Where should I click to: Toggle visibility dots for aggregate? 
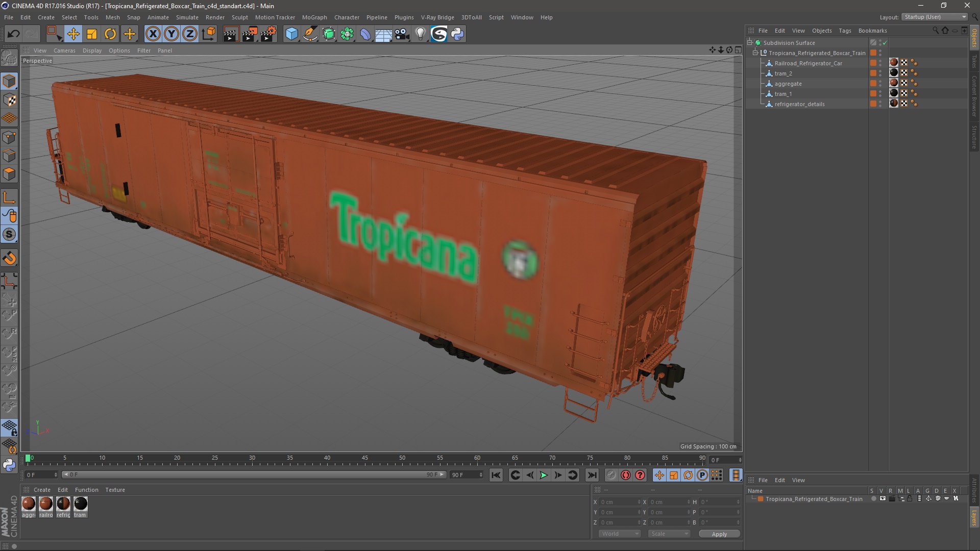click(x=880, y=84)
